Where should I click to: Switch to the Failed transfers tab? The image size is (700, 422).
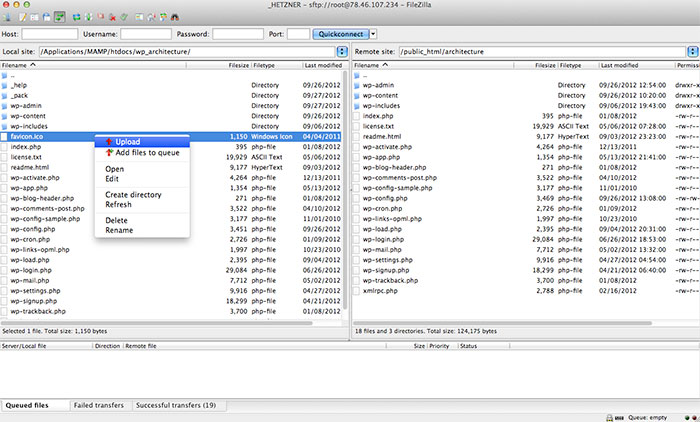(x=99, y=405)
